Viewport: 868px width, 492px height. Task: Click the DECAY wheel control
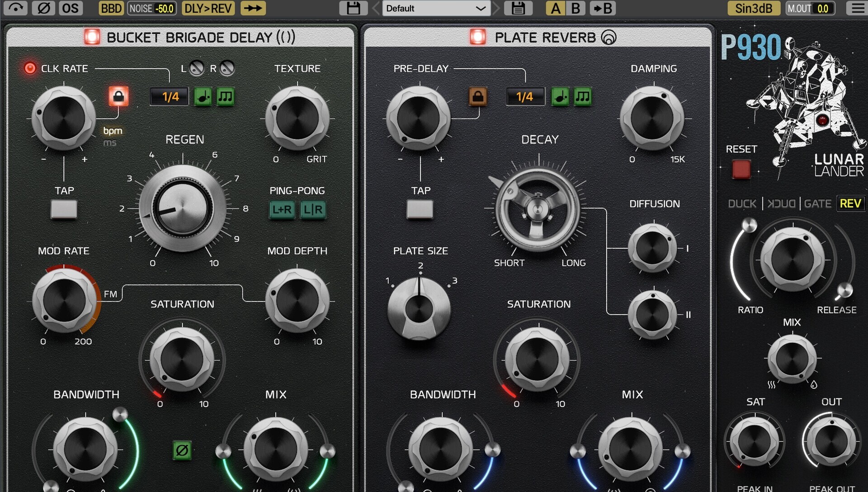[x=538, y=209]
